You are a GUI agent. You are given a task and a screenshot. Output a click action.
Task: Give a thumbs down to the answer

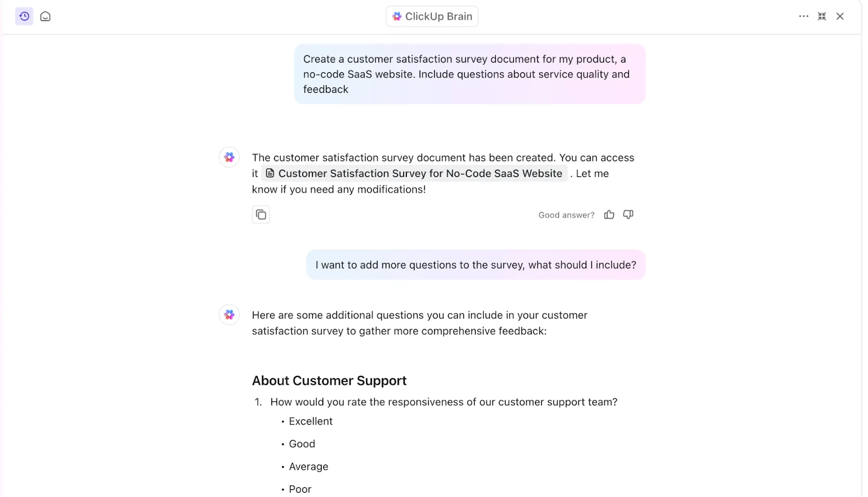tap(628, 215)
